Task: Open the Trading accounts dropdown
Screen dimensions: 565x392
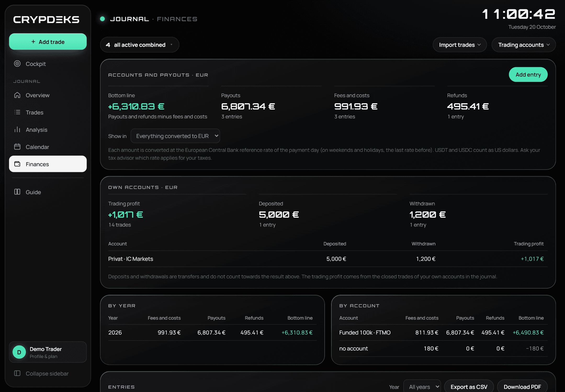Action: (x=524, y=45)
